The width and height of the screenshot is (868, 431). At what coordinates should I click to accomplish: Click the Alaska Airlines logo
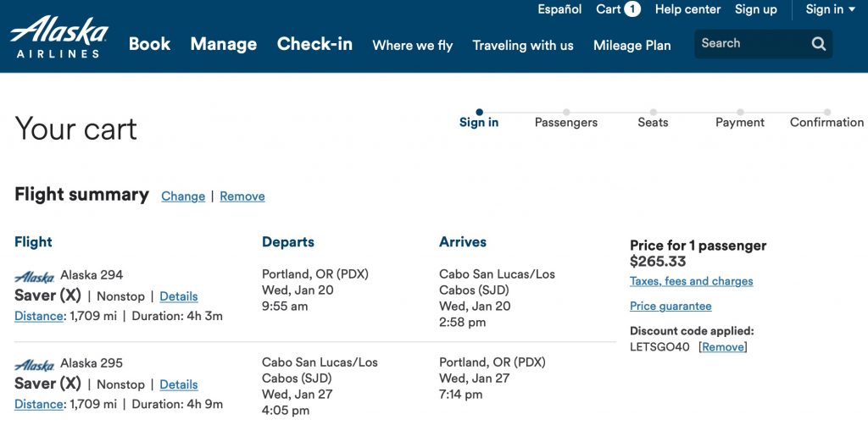(59, 37)
